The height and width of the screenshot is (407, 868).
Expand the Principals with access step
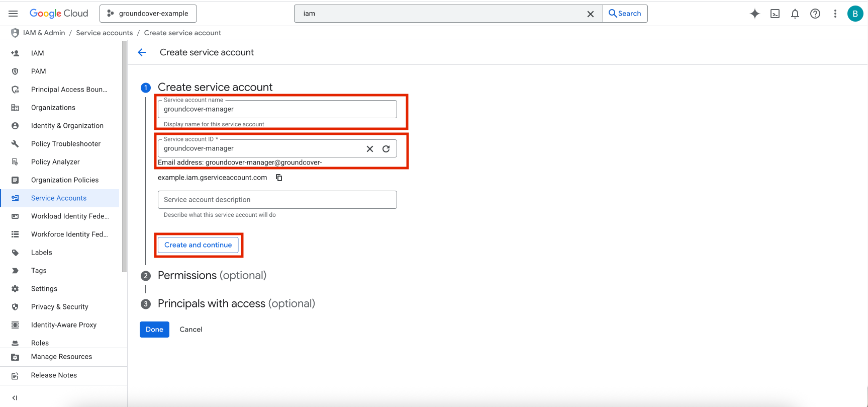point(236,304)
